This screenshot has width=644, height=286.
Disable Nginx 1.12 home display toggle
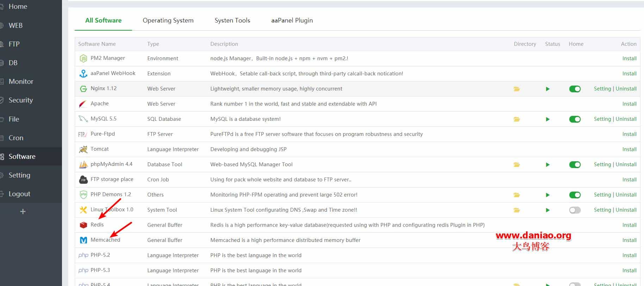pos(575,89)
